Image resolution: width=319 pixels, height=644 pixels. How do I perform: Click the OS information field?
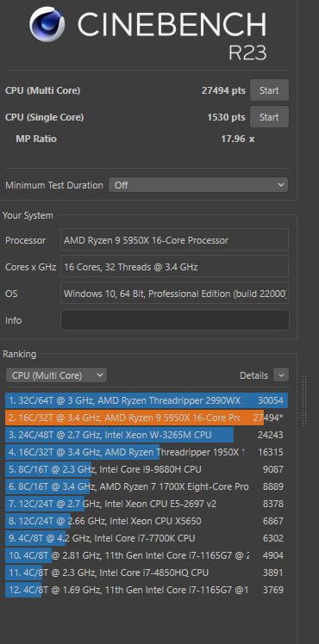(x=175, y=294)
